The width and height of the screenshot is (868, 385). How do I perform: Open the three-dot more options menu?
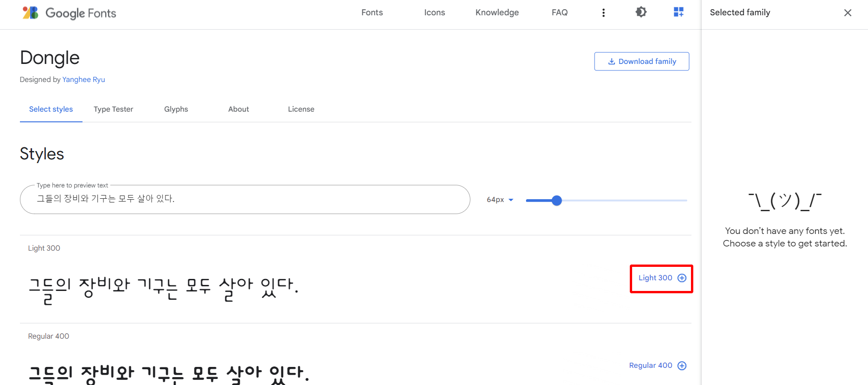603,13
